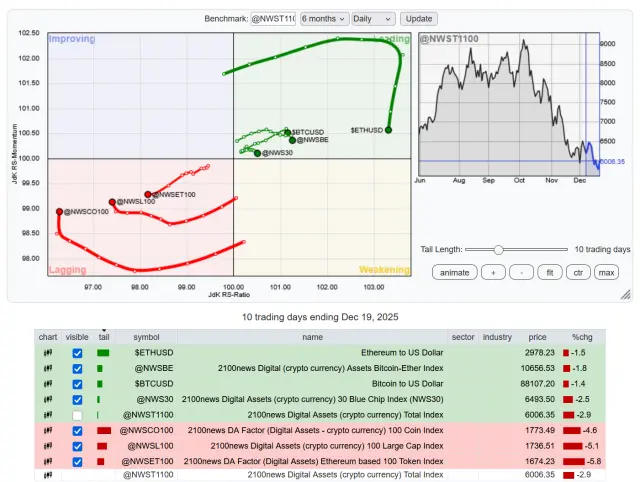Click the @NWSCO100 symbol in table
The image size is (640, 482).
pos(147,430)
